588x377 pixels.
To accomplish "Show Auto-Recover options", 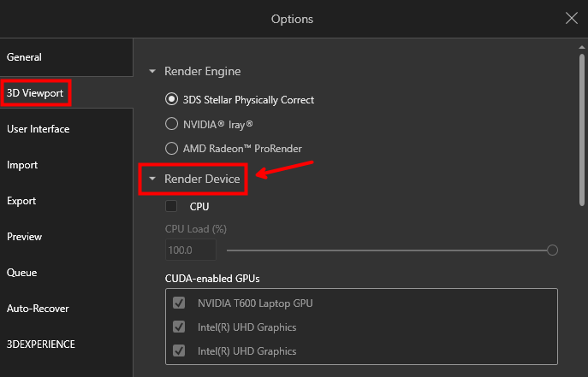I will coord(67,309).
